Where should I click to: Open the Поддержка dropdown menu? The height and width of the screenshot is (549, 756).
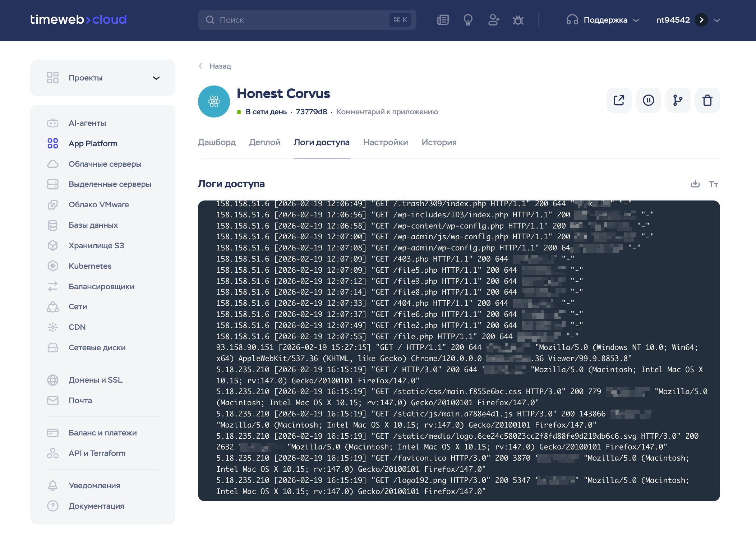coord(605,20)
